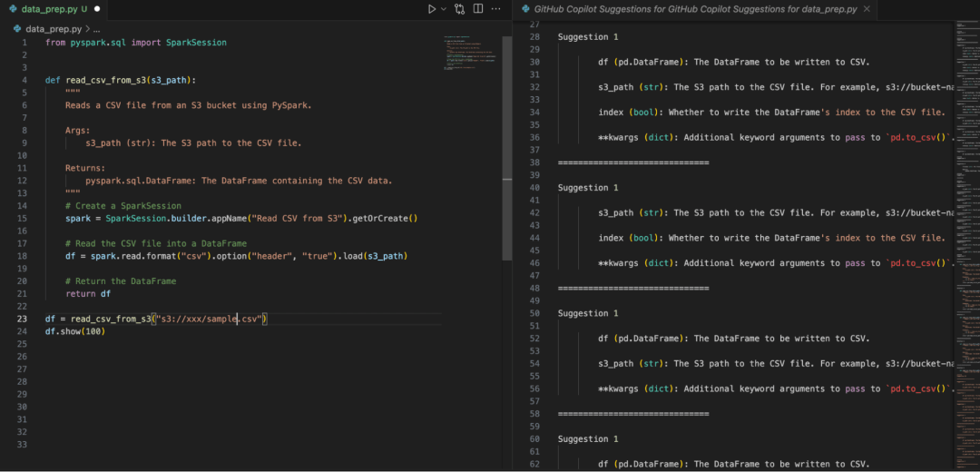
Task: Click the code minimap of data_prep.py
Action: pos(472,55)
